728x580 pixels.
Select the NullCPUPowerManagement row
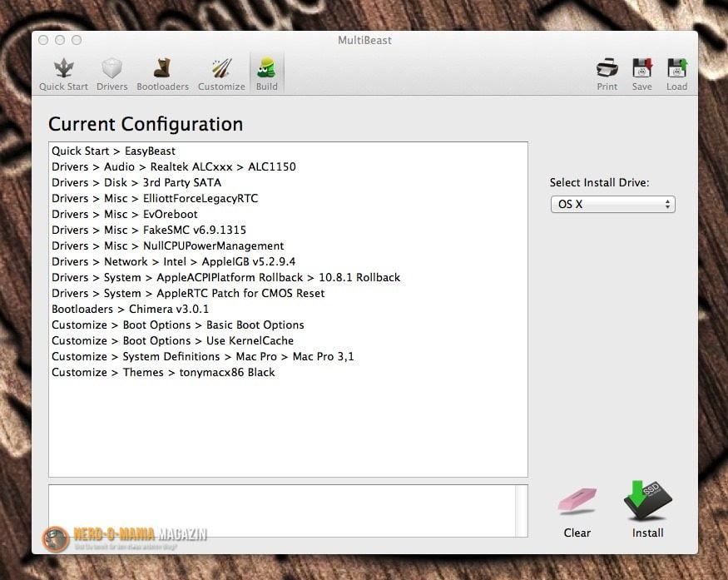click(288, 245)
